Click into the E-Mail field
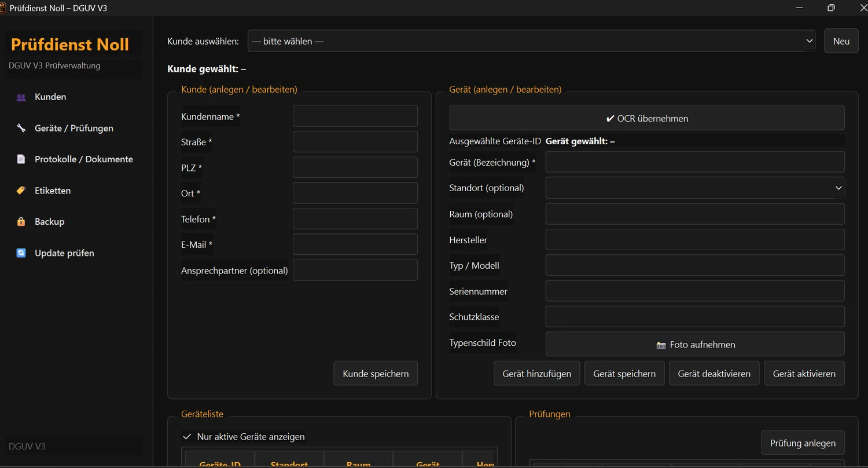 (x=355, y=244)
